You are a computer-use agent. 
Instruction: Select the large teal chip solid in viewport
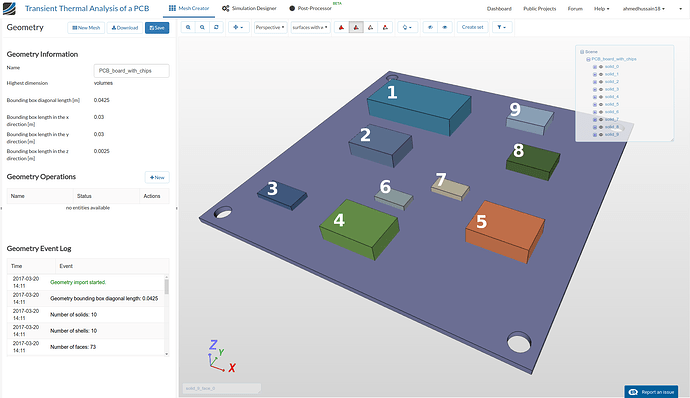[x=418, y=107]
